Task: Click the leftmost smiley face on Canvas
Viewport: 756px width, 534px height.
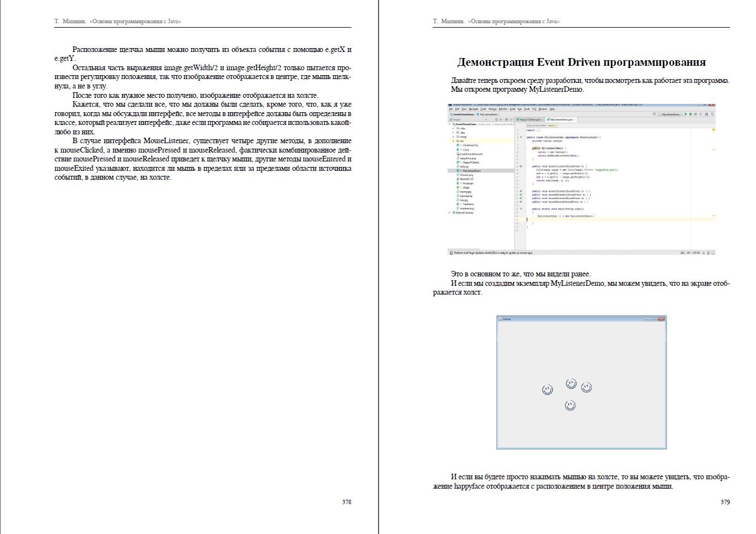Action: click(x=547, y=390)
